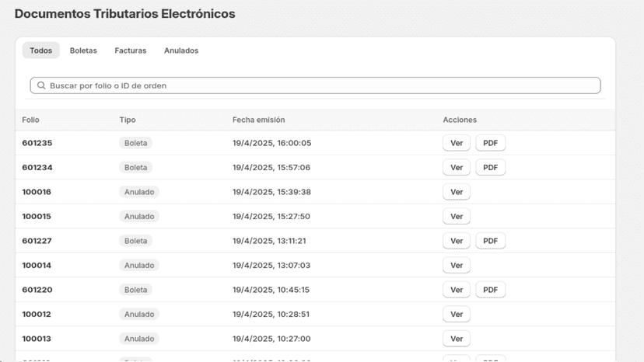Click the Boleta badge for folio 601227
The height and width of the screenshot is (362, 644).
[x=135, y=241]
